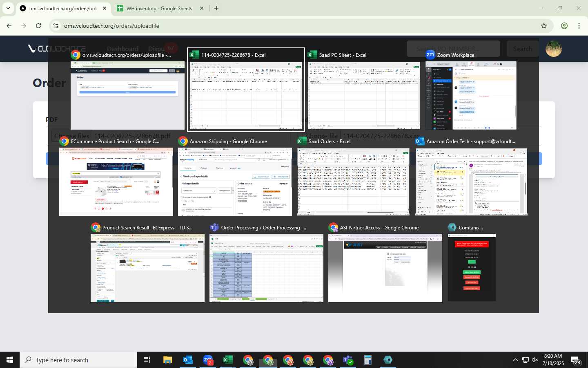This screenshot has height=368, width=588.
Task: Click the browser forward arrow
Action: [24, 26]
